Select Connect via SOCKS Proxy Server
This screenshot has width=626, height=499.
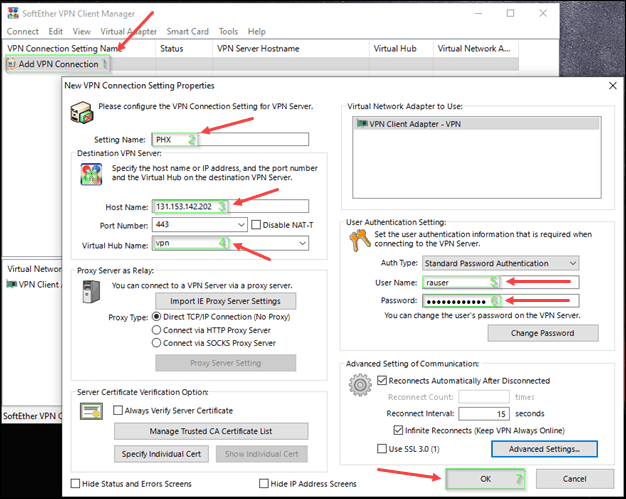[156, 343]
